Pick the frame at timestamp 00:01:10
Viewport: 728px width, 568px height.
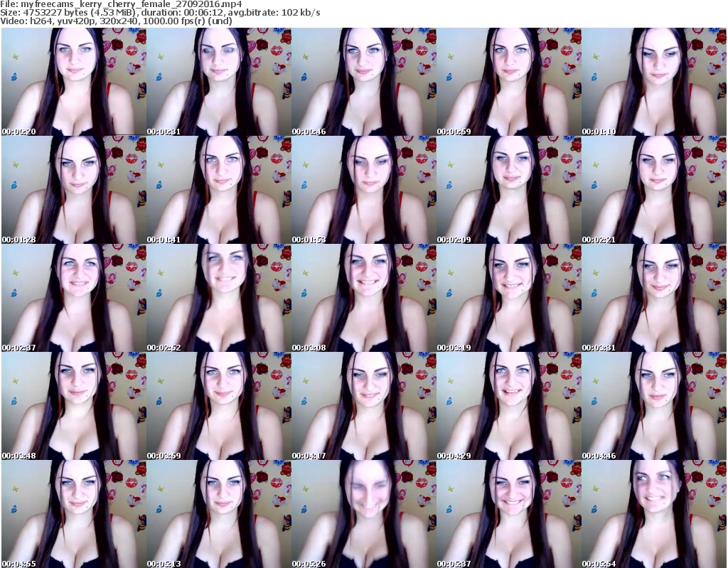pyautogui.click(x=653, y=82)
